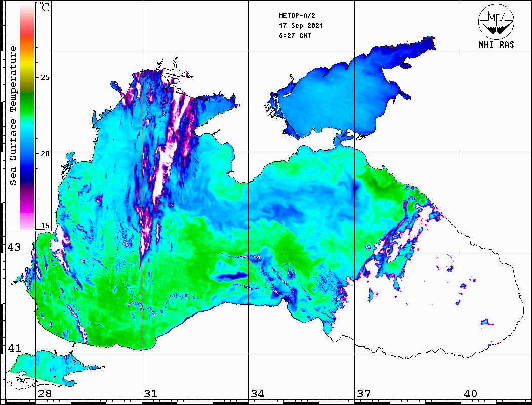Click the MHI RAS logo emblem
Screen dimensions: 532x405
tap(496, 21)
